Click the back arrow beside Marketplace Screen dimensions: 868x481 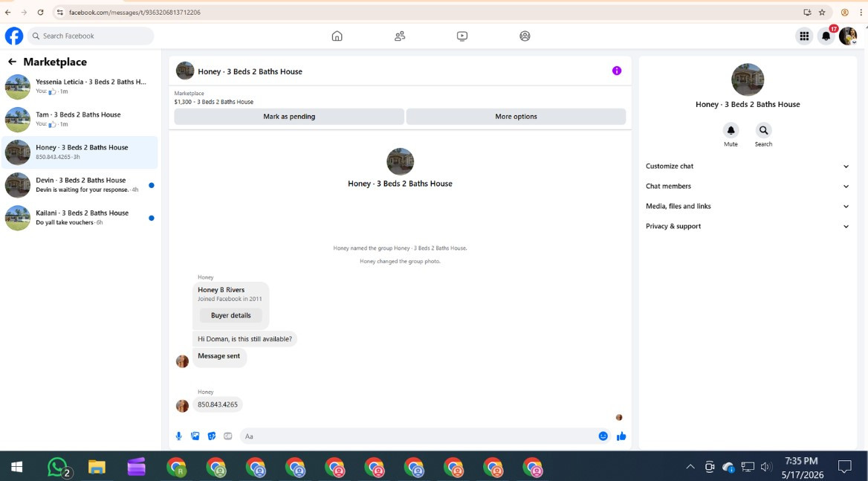[x=12, y=62]
